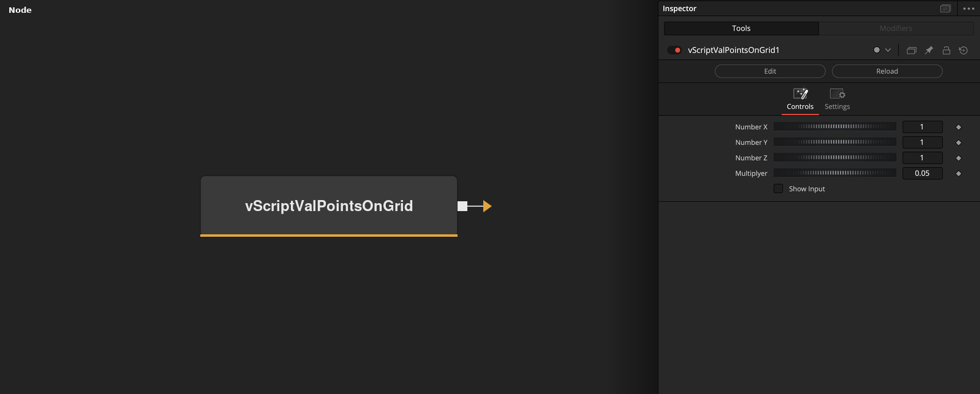Click the Number Z value field
The width and height of the screenshot is (980, 394).
[922, 158]
